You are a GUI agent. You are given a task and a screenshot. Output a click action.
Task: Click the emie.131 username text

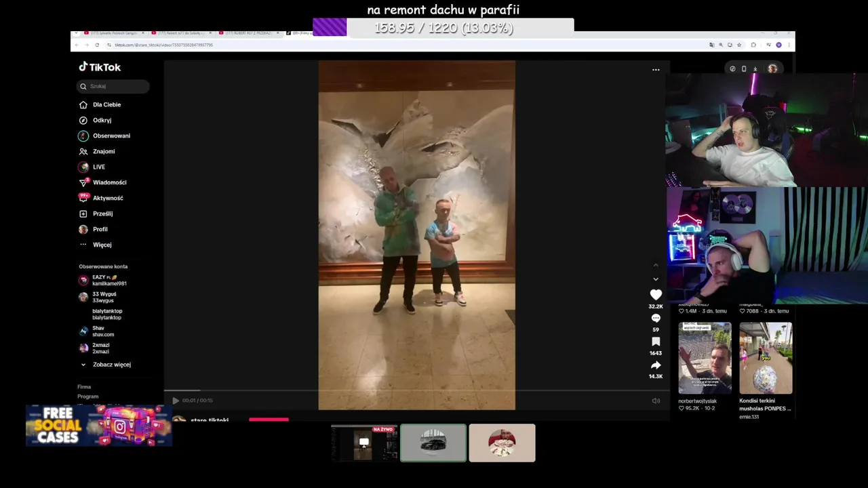pyautogui.click(x=749, y=417)
